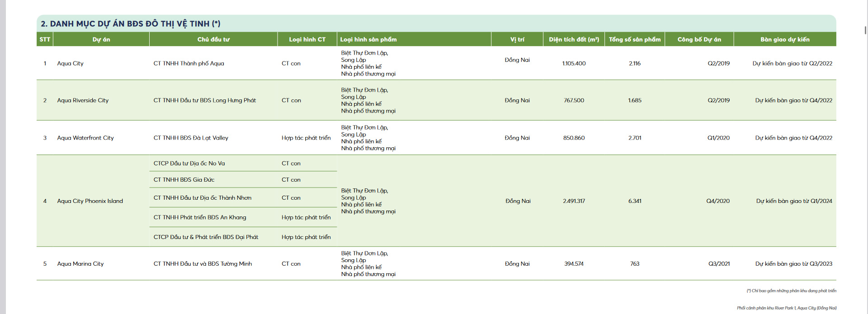Click the 'Diện tích đất (m²)' header
This screenshot has height=314, width=868.
pos(574,39)
